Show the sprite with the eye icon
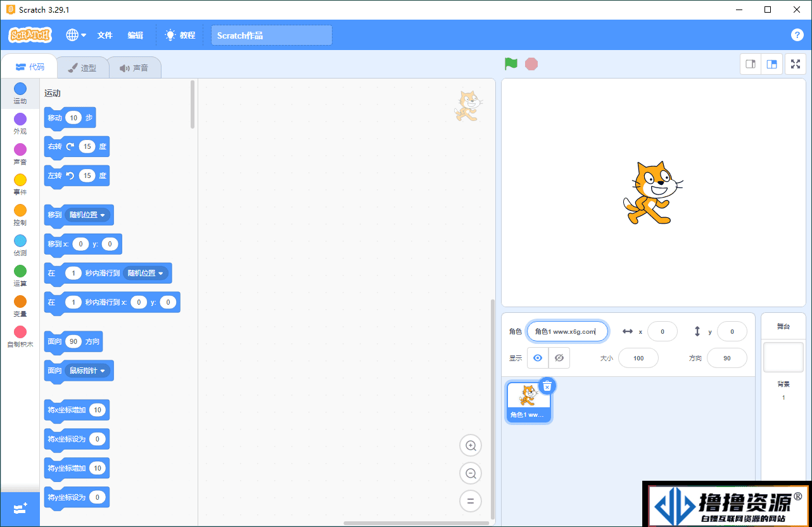 (x=538, y=358)
